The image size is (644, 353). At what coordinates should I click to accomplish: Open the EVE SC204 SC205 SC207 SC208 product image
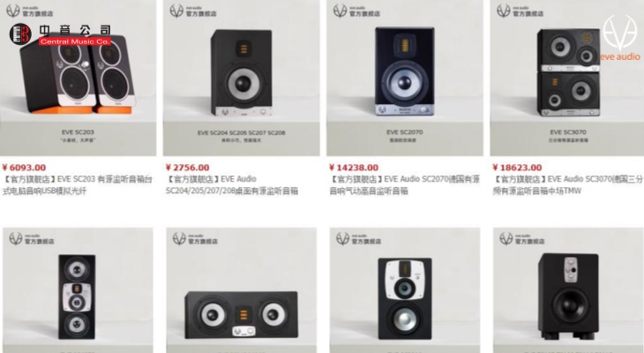click(241, 78)
